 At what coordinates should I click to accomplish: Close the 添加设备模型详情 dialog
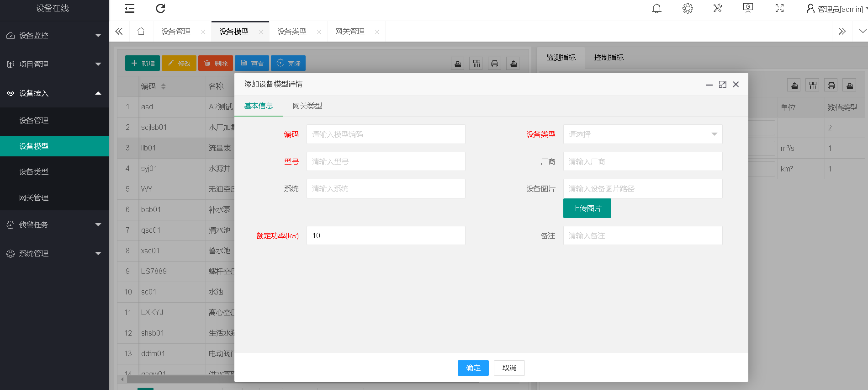[x=736, y=84]
